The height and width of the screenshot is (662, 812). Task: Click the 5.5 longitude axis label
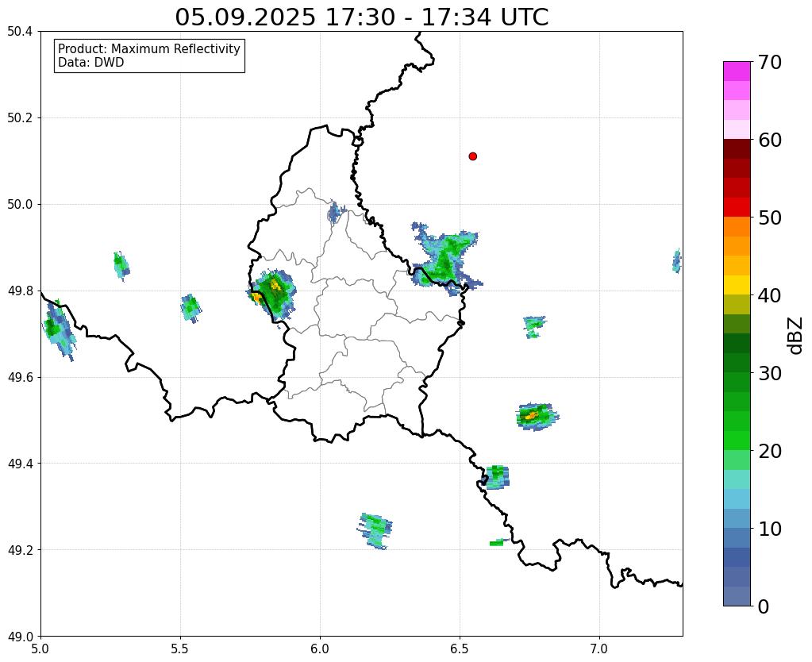(x=180, y=649)
